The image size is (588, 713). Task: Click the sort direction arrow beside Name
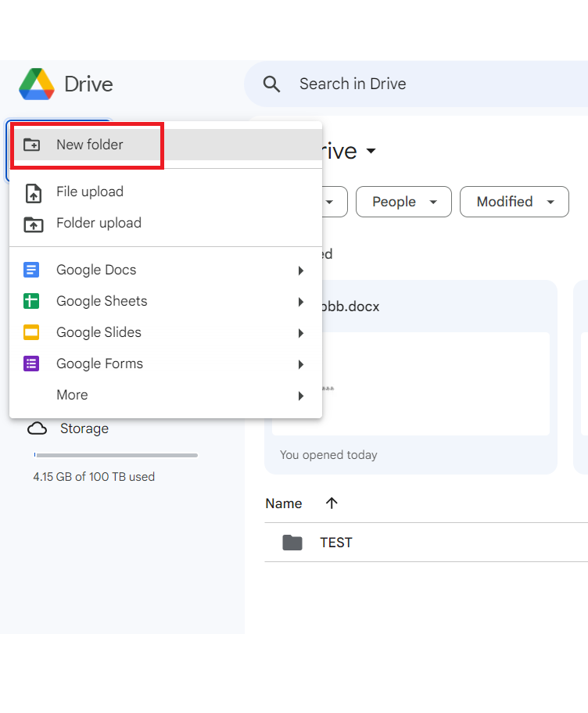coord(332,503)
